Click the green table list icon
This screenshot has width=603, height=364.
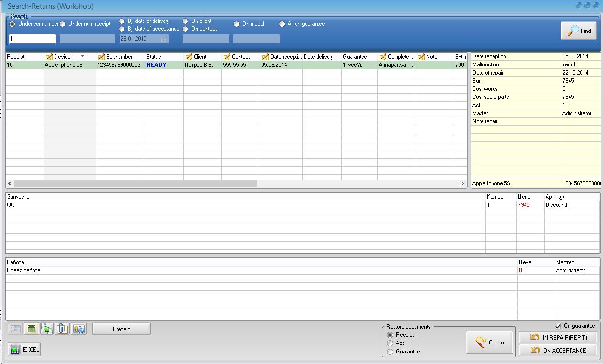pyautogui.click(x=32, y=329)
